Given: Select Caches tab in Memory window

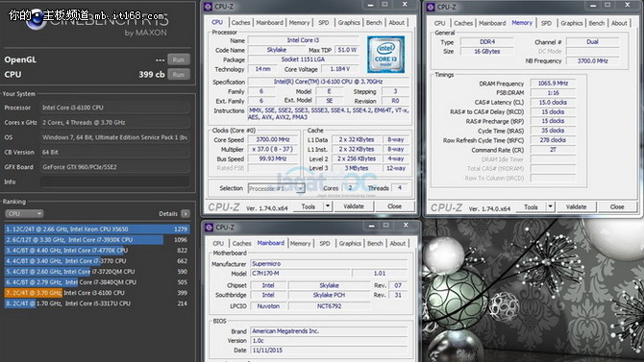Looking at the screenshot, I should 463,23.
